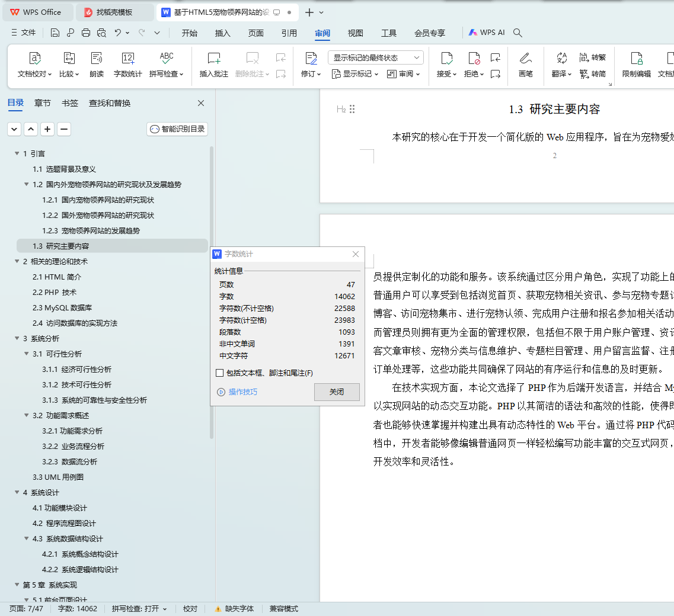Click the minus button in outline panel
Viewport: 674px width, 616px height.
coord(64,129)
